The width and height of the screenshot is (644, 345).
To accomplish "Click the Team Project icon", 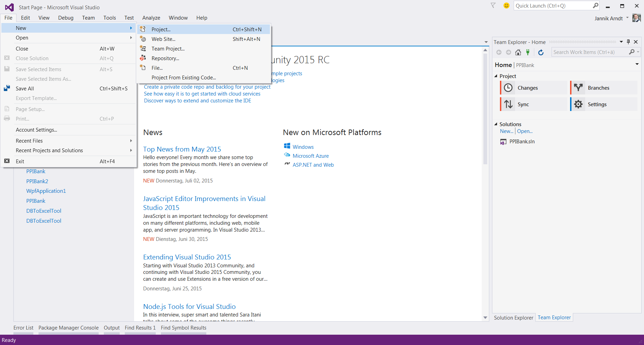I will (x=143, y=48).
